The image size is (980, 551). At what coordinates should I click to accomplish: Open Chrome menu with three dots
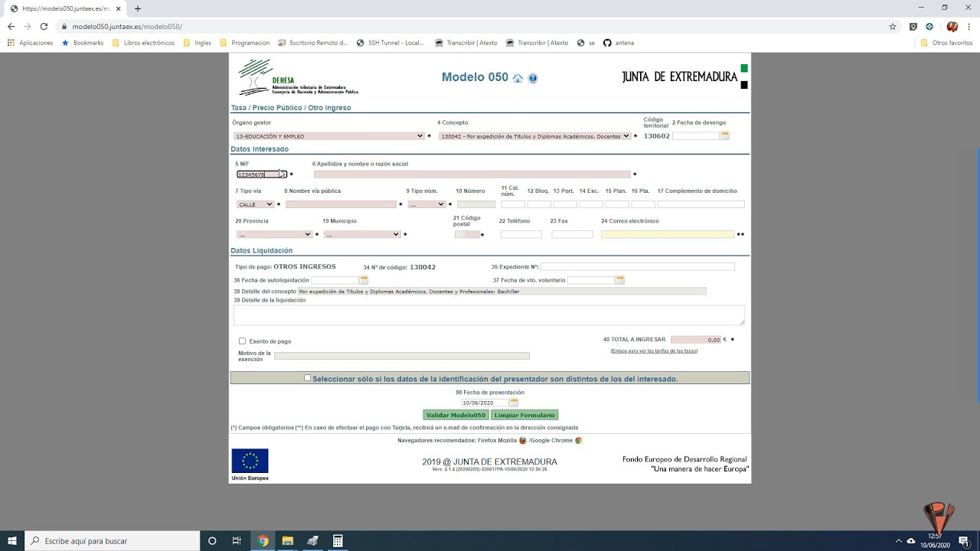969,26
